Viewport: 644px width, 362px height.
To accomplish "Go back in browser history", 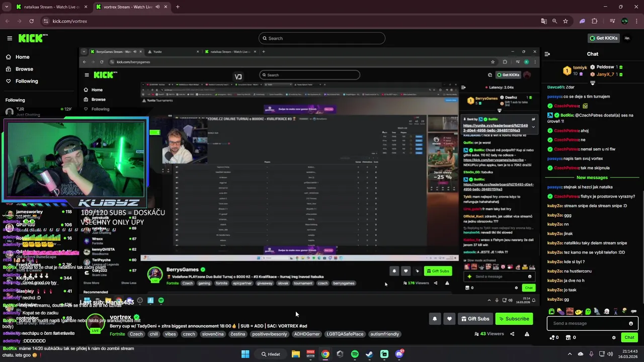I will pyautogui.click(x=8, y=21).
